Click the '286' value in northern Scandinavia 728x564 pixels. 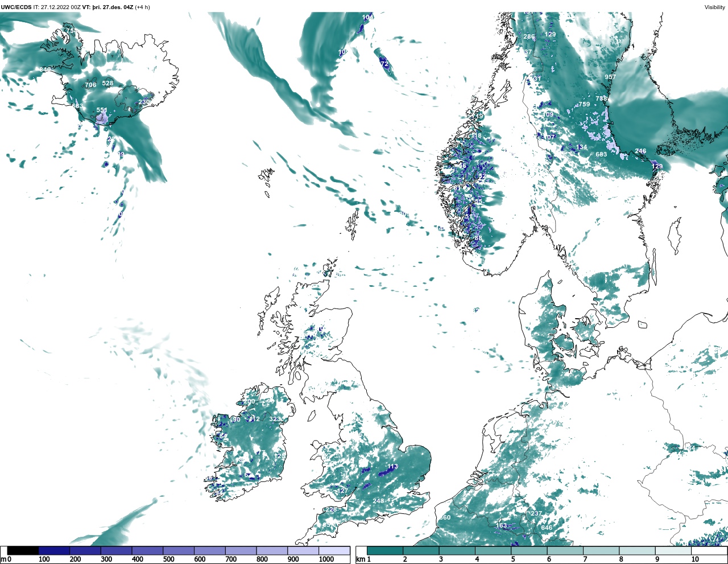[529, 37]
